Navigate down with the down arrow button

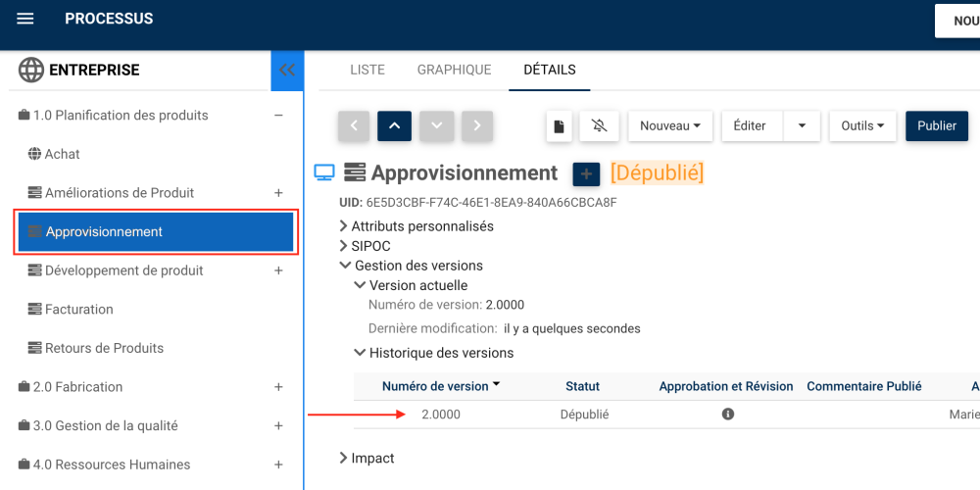[x=436, y=126]
